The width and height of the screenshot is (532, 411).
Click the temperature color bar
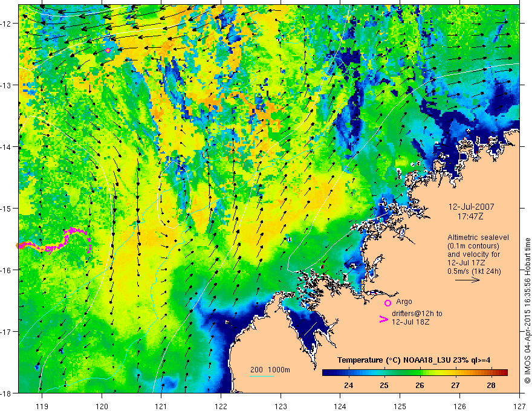[415, 373]
